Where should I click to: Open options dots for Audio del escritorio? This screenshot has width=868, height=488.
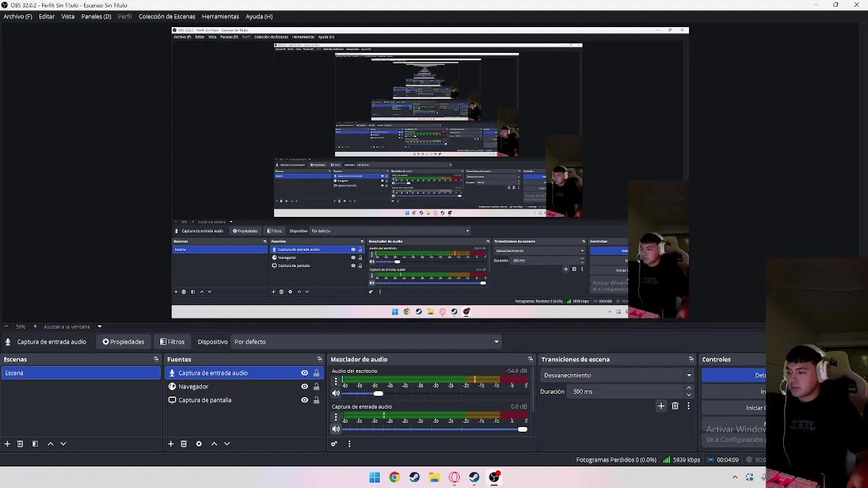coord(336,382)
